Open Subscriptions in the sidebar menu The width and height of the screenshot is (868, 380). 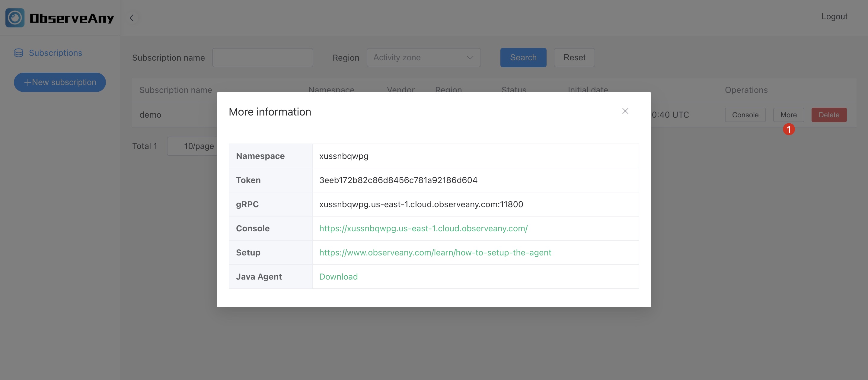coord(55,53)
